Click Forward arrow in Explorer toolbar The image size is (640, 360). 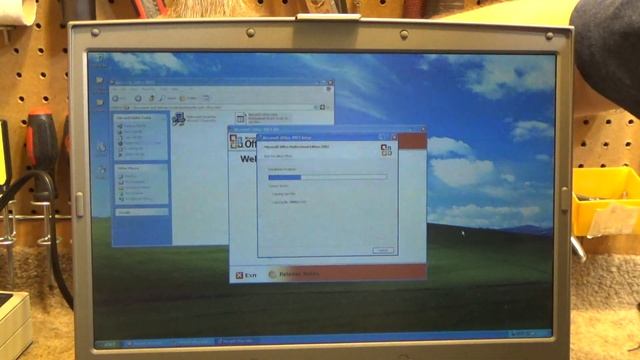(138, 98)
